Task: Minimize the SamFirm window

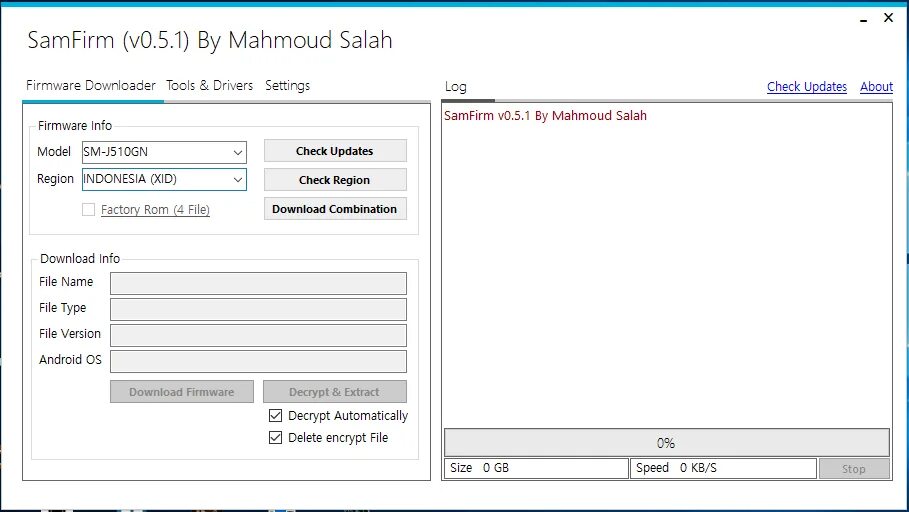Action: (x=864, y=19)
